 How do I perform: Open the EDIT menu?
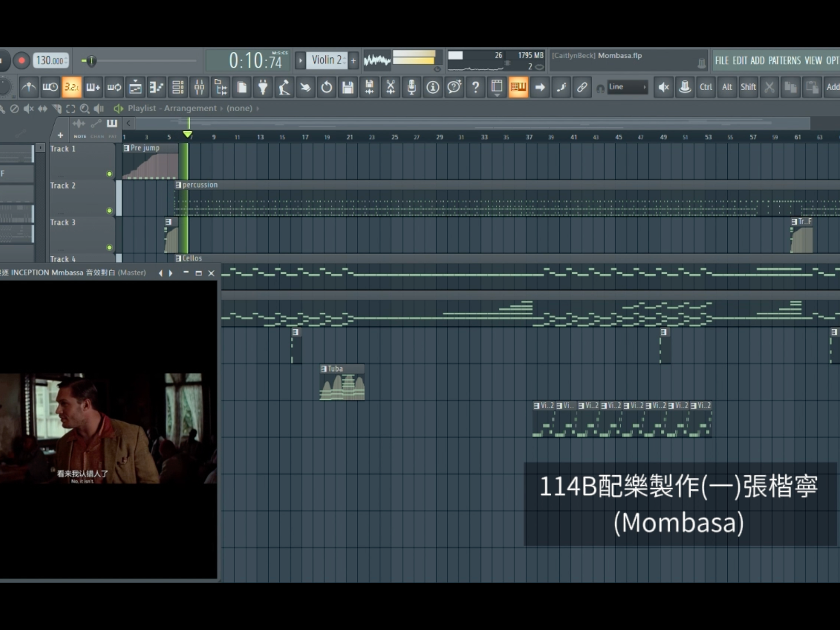coord(740,61)
